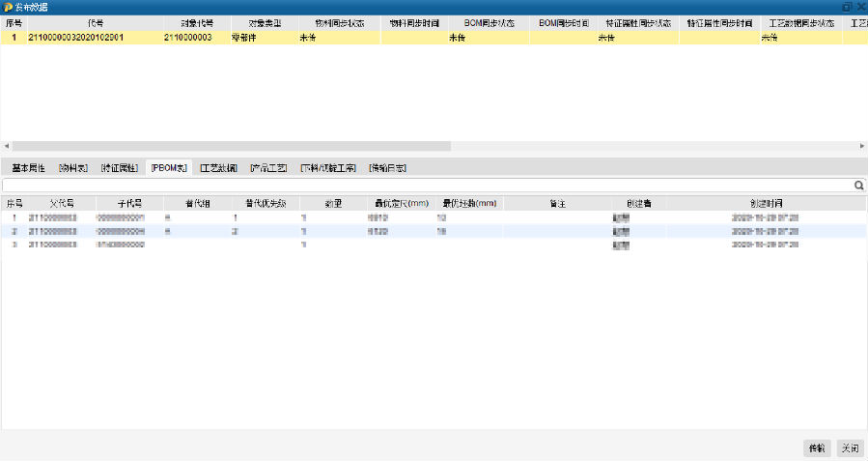
Task: Select the second row in PBOM table
Action: pyautogui.click(x=386, y=232)
